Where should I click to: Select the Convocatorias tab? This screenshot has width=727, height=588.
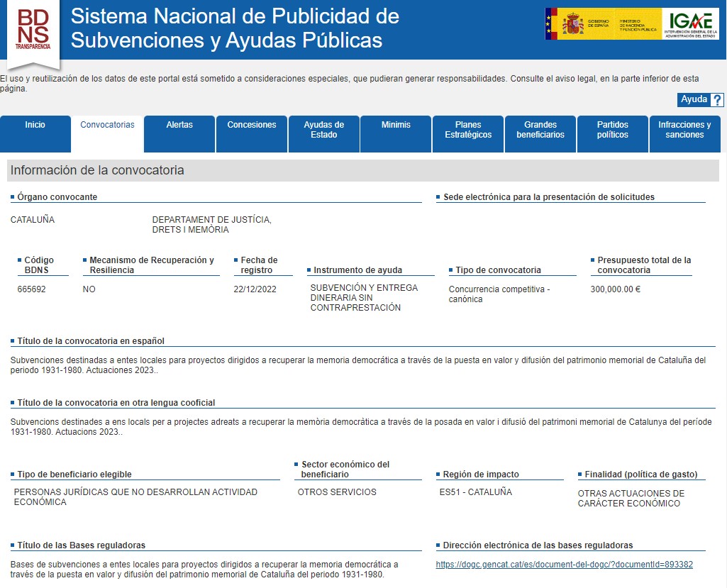click(107, 126)
